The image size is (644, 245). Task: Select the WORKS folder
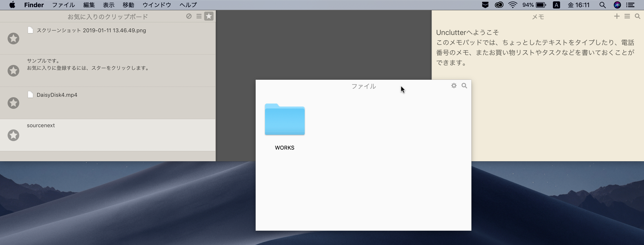tap(285, 120)
